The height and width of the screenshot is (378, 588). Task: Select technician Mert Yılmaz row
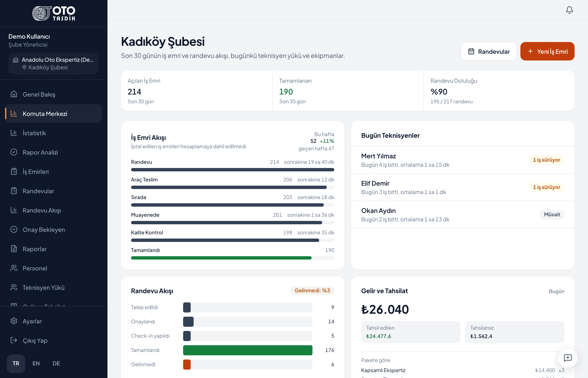[463, 160]
